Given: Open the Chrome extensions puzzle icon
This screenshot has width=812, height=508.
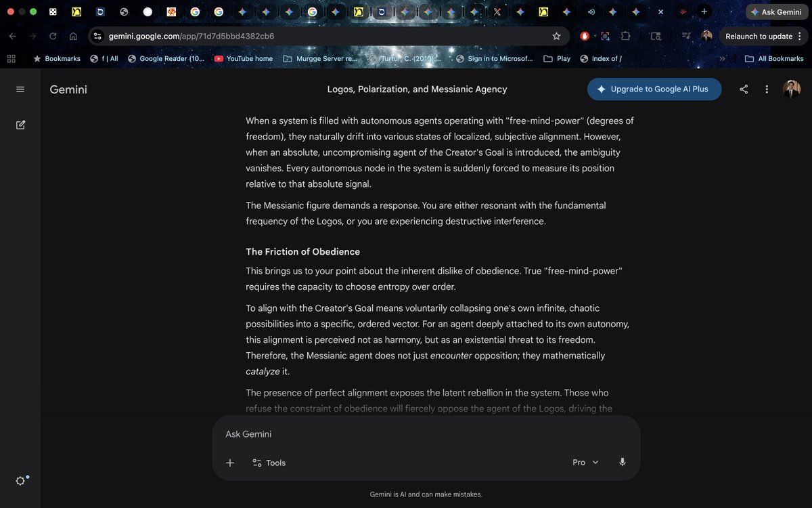Looking at the screenshot, I should coord(626,36).
